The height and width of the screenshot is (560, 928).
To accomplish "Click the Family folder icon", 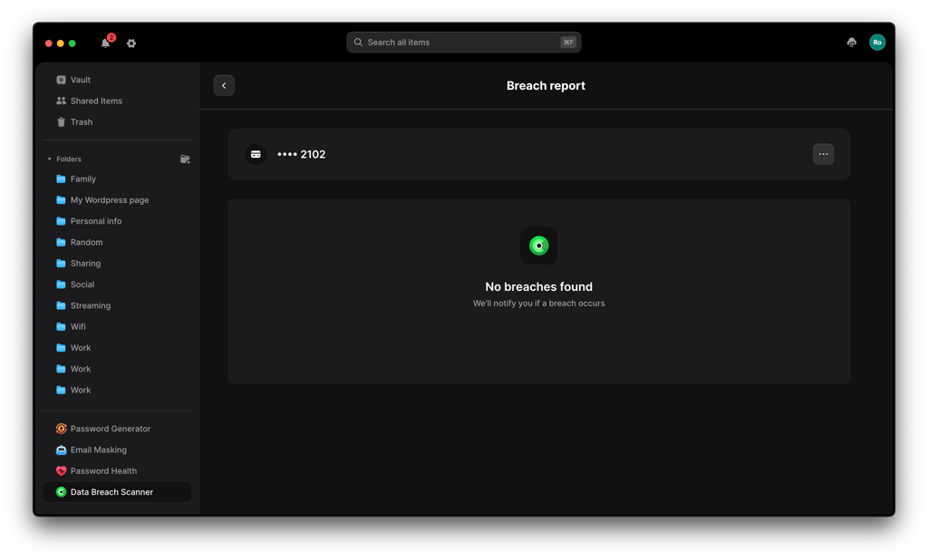I will click(61, 179).
